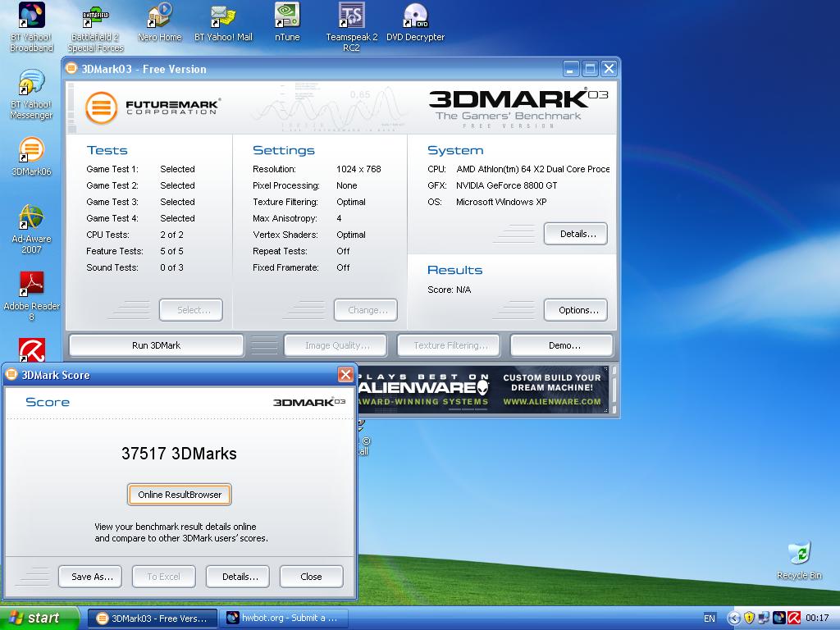
Task: Click the 37517 3DMarks score text
Action: [179, 453]
